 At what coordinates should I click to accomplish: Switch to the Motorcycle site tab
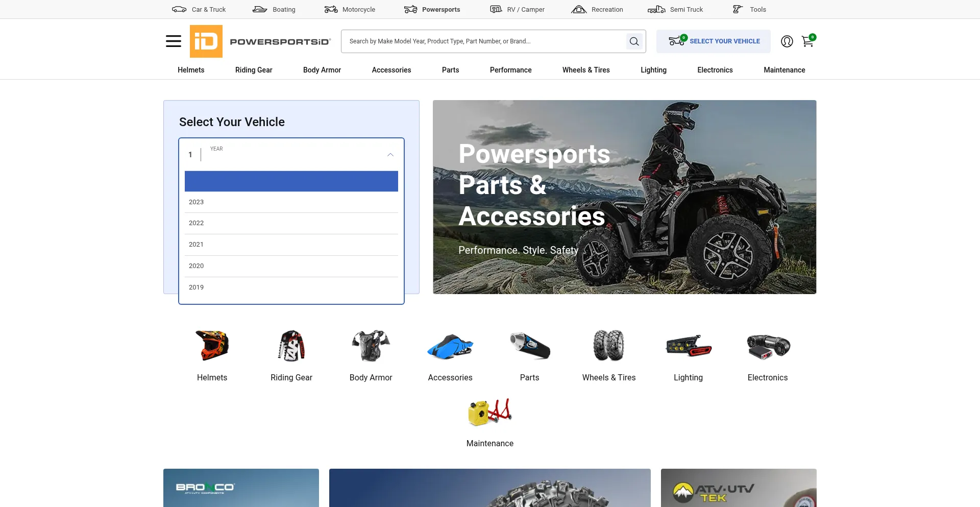(x=350, y=9)
